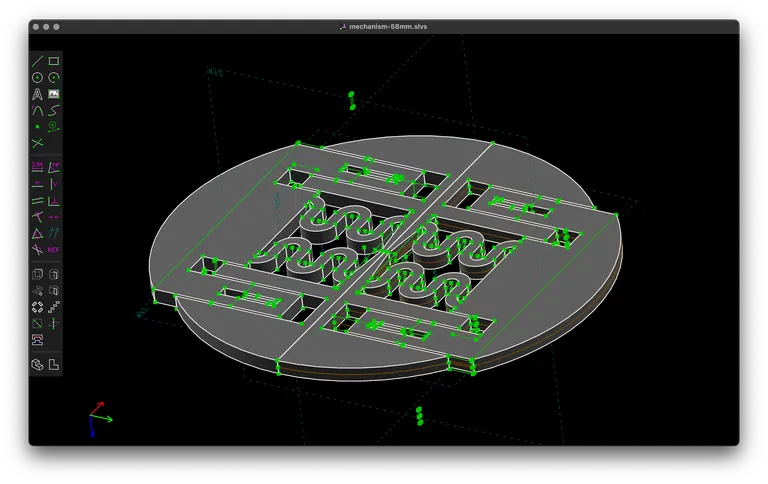Image resolution: width=768 pixels, height=484 pixels.
Task: Select the TrueType text sketch tool
Action: (x=37, y=94)
